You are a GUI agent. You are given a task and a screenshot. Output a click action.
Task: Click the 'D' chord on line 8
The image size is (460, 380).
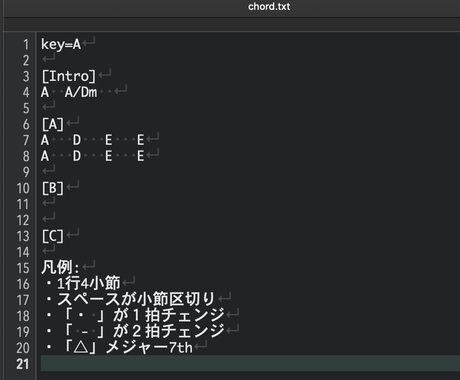(x=77, y=156)
